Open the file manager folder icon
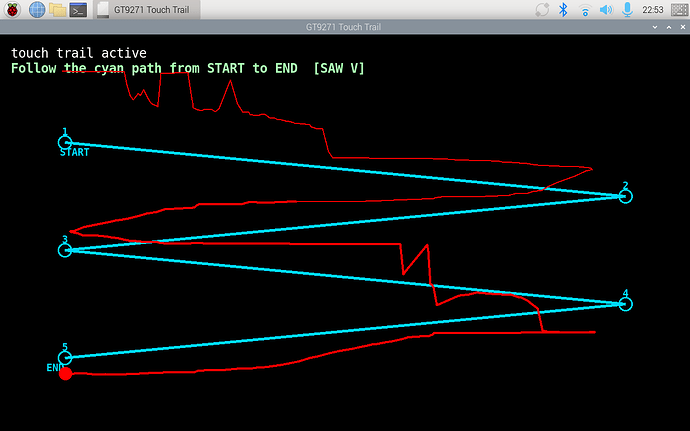690x431 pixels. click(x=58, y=9)
